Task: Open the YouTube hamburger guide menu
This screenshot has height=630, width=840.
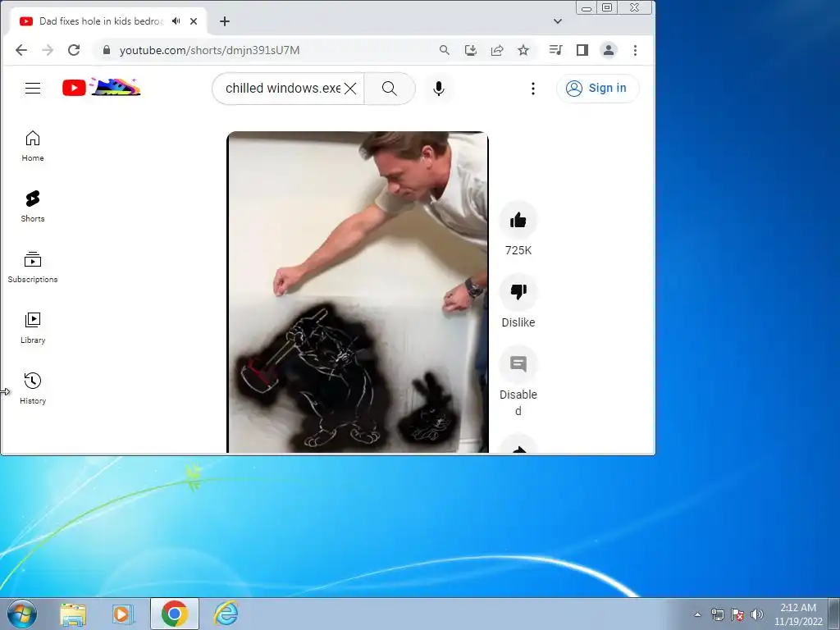Action: (x=33, y=89)
